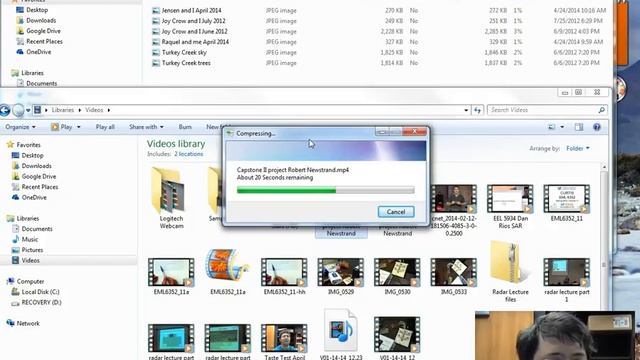Click Videos in the address breadcrumb
640x360 pixels.
[x=94, y=110]
